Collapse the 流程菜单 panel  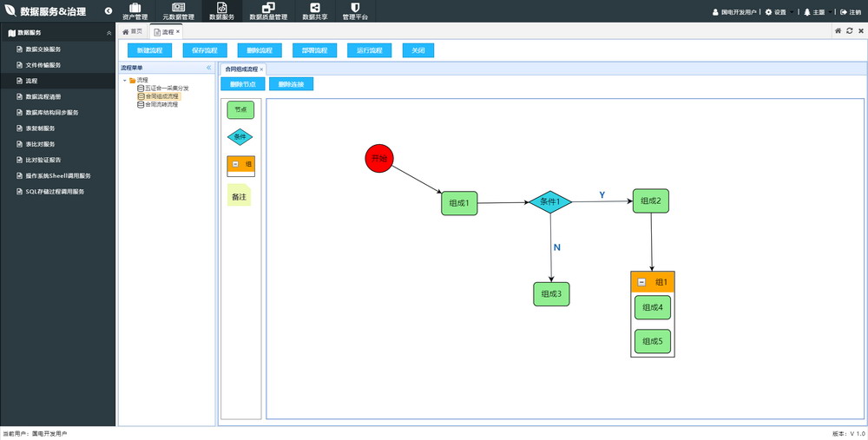click(x=208, y=68)
